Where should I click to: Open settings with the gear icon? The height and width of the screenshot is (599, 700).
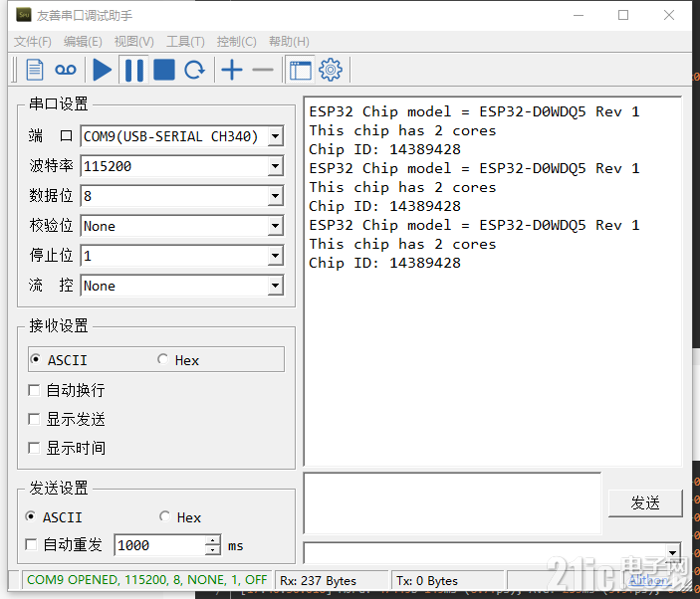[331, 70]
